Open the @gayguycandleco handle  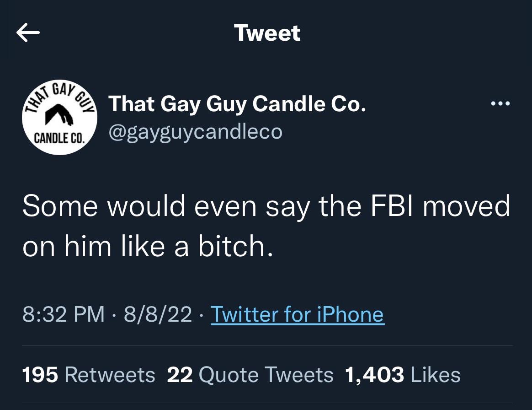pos(195,132)
